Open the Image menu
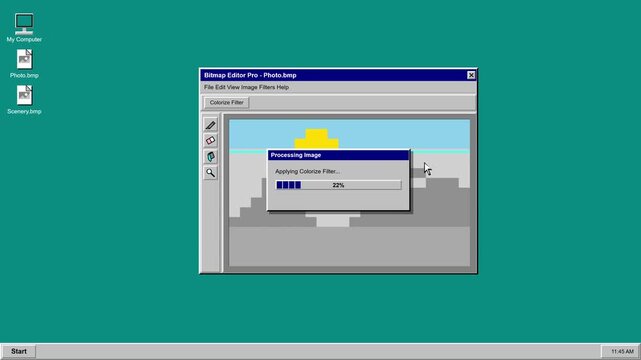The image size is (641, 360). tap(249, 87)
